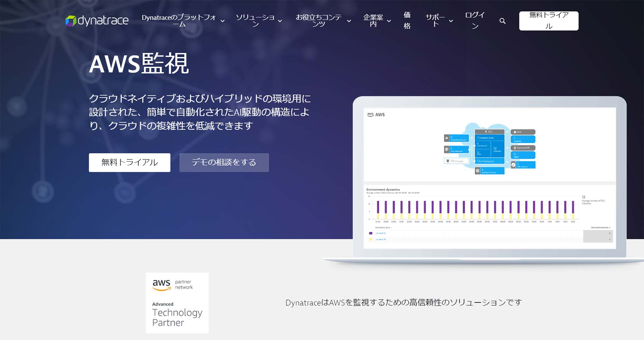Open the ソリューション menu
Image resolution: width=644 pixels, height=340 pixels.
click(x=255, y=21)
